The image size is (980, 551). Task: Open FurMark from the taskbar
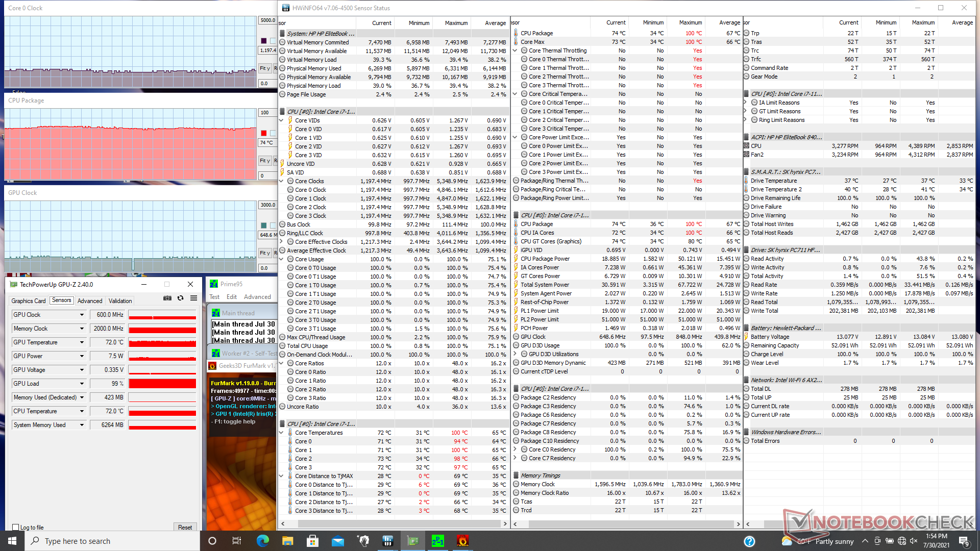coord(462,541)
